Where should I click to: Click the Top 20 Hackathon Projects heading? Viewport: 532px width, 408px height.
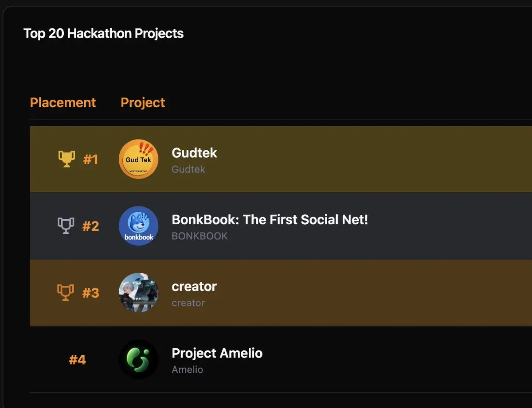(x=103, y=34)
